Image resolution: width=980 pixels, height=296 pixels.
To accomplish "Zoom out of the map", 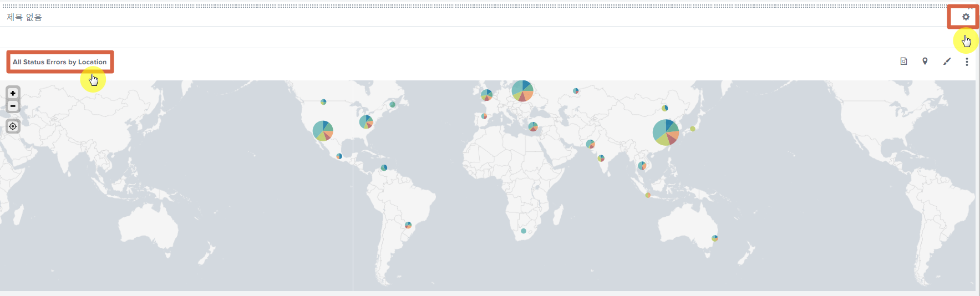I will 13,106.
